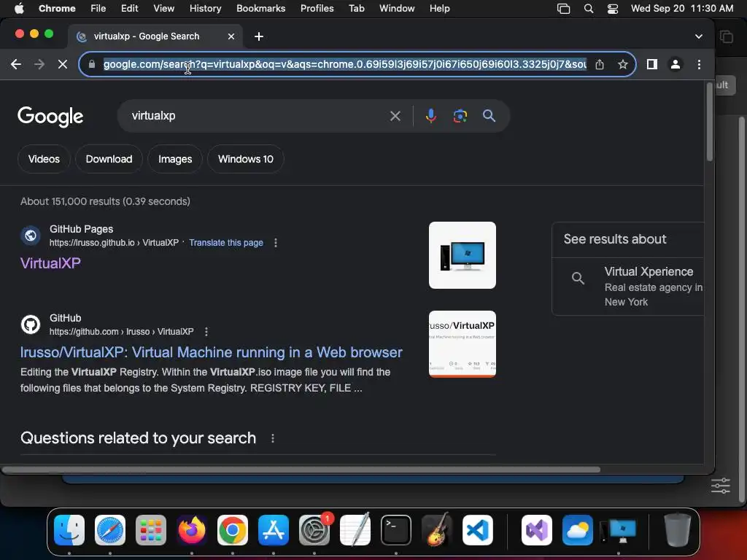Open Chrome three-dot menu
Image resolution: width=747 pixels, height=560 pixels.
[x=699, y=64]
